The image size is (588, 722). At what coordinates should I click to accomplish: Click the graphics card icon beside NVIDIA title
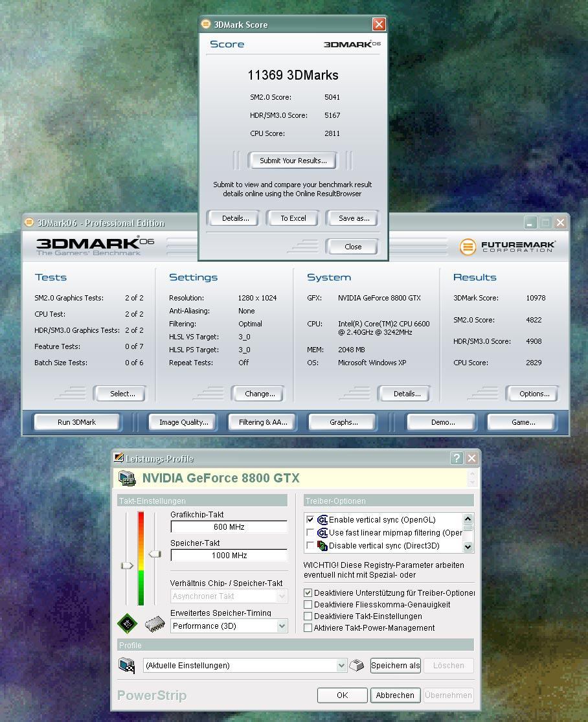click(x=127, y=479)
